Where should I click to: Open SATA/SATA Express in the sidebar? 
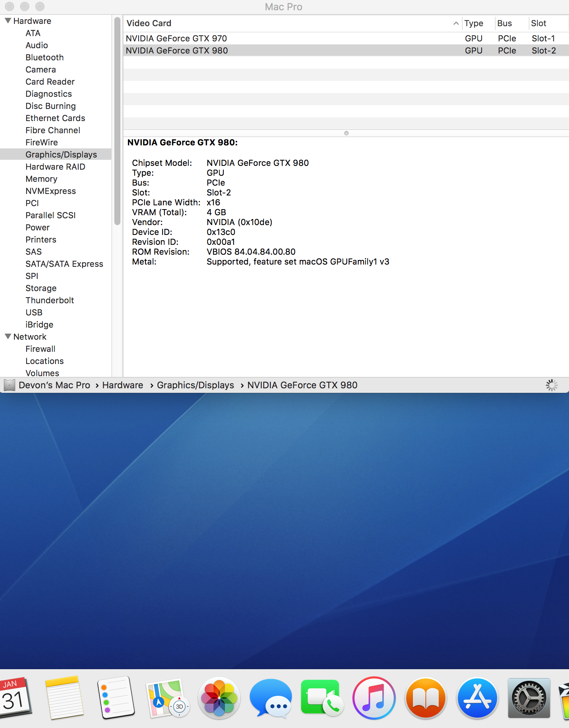(x=64, y=264)
